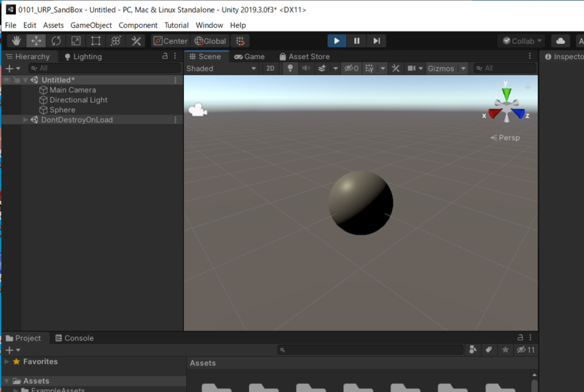
Task: Toggle hidden objects visibility count
Action: click(x=351, y=69)
